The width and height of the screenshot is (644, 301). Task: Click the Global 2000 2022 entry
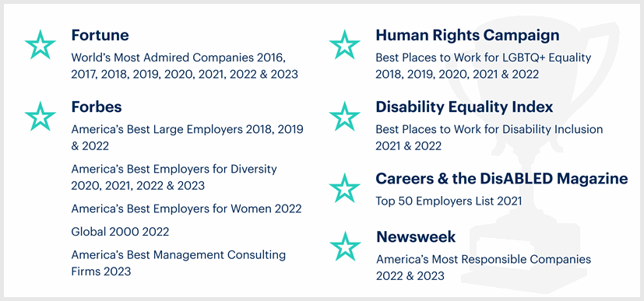click(x=120, y=232)
